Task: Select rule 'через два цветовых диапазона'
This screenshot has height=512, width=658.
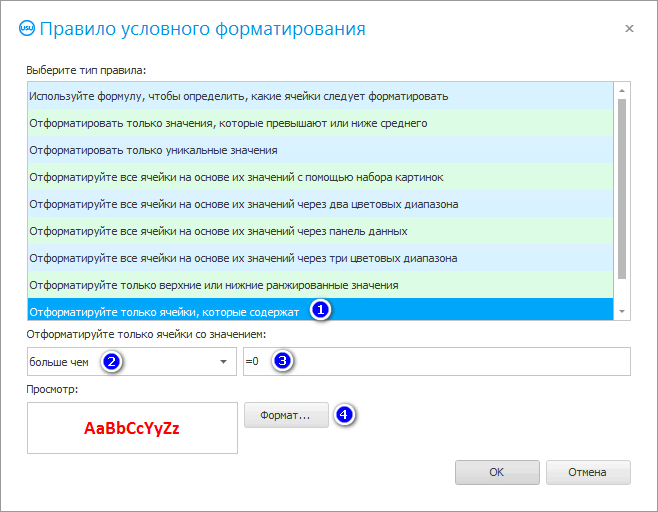Action: click(320, 204)
